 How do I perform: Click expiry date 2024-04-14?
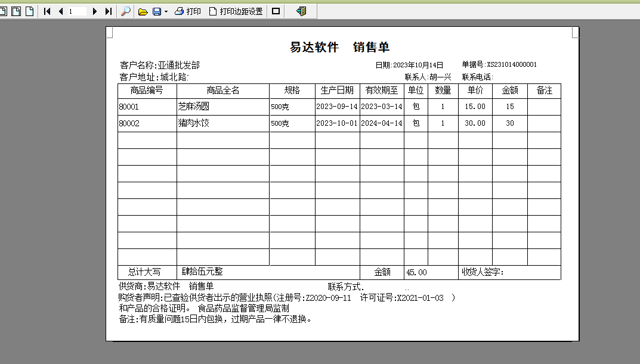382,123
